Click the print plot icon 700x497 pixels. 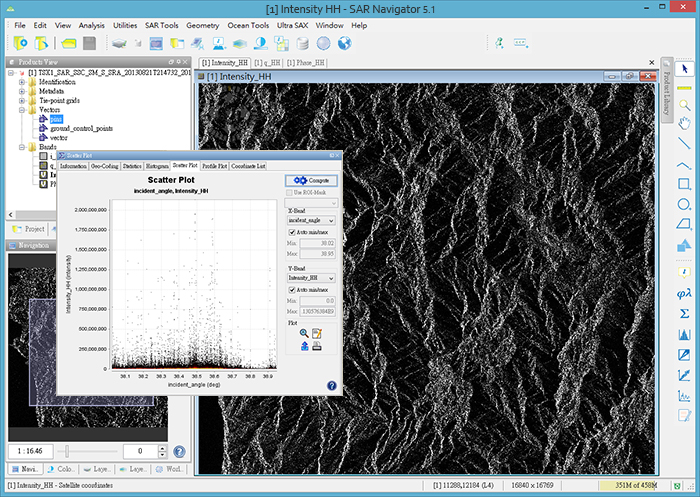click(x=317, y=346)
